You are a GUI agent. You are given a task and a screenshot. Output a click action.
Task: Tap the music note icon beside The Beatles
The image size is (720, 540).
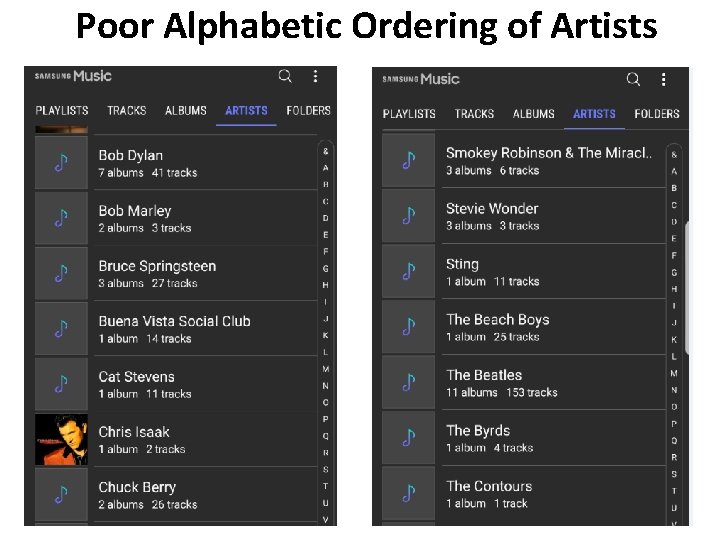point(409,383)
